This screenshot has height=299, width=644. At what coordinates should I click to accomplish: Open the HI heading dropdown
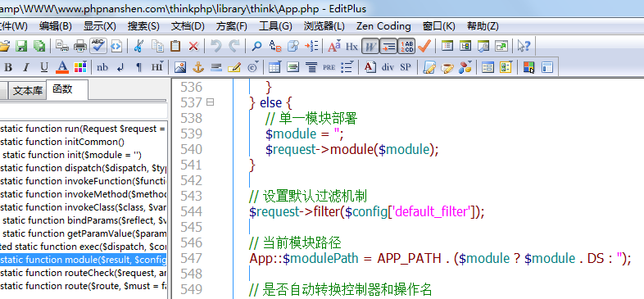(x=157, y=67)
